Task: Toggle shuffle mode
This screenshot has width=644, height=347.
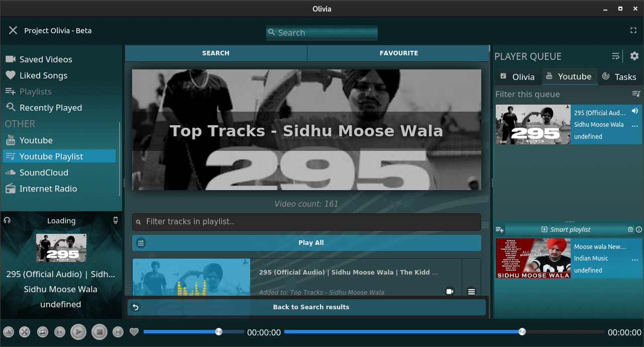Action: pyautogui.click(x=25, y=332)
